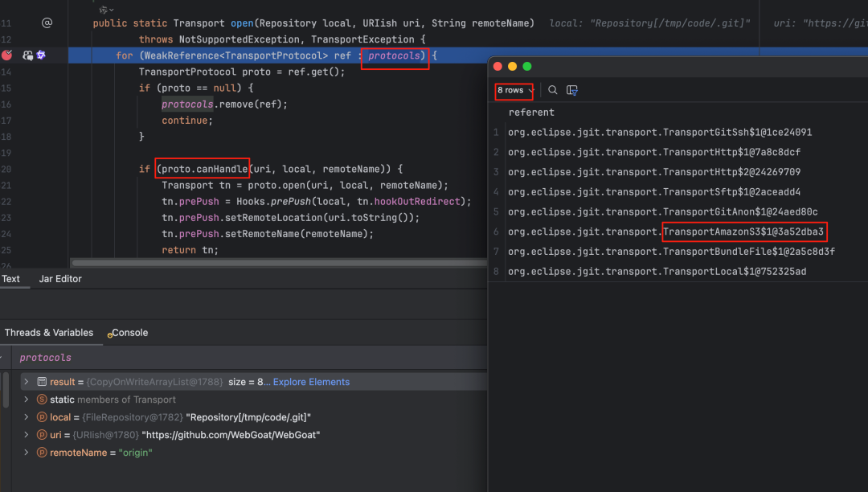Click "ref.get()" on line 14
Viewport: 868px width, 492px height.
(313, 72)
